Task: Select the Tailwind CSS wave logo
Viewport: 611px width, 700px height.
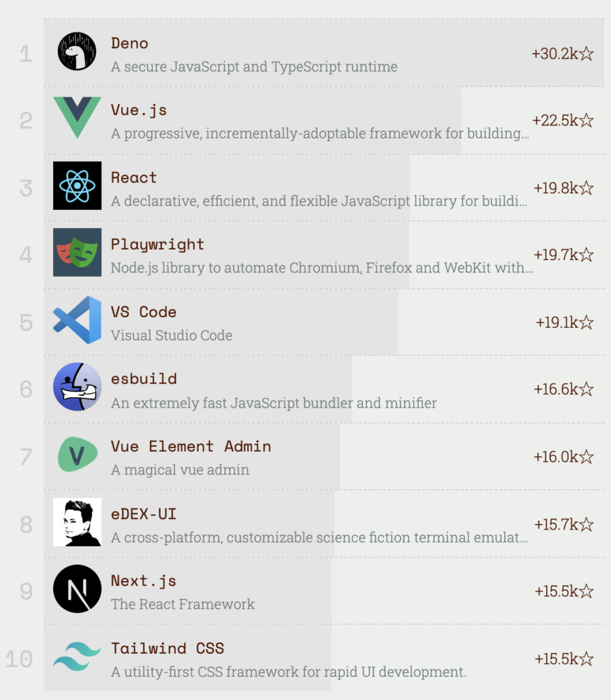Action: point(77,656)
